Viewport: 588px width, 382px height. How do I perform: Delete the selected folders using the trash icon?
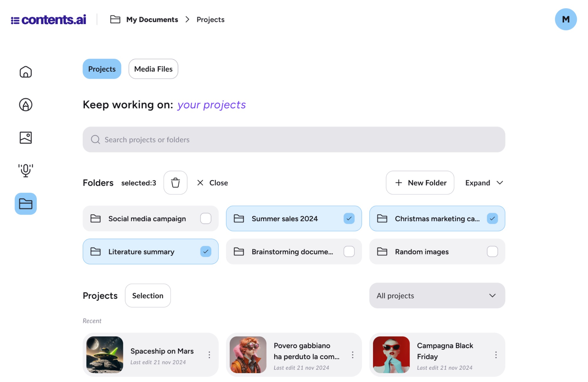(175, 182)
